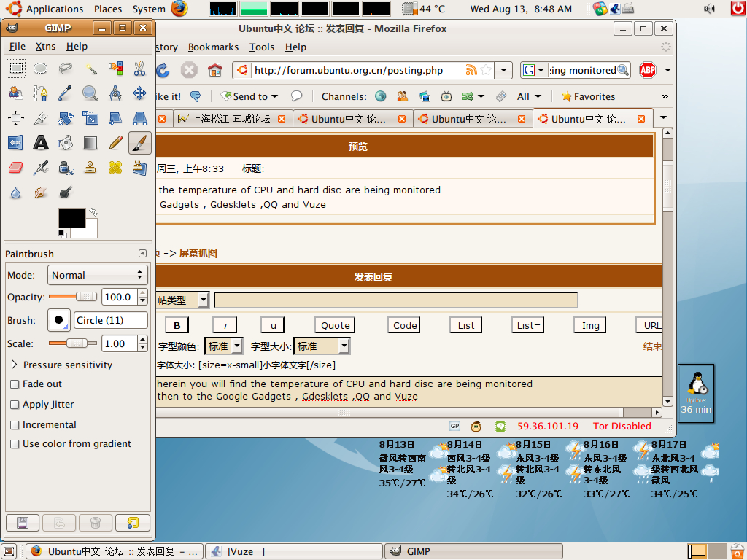
Task: Click the brush Scale slider
Action: click(x=73, y=343)
